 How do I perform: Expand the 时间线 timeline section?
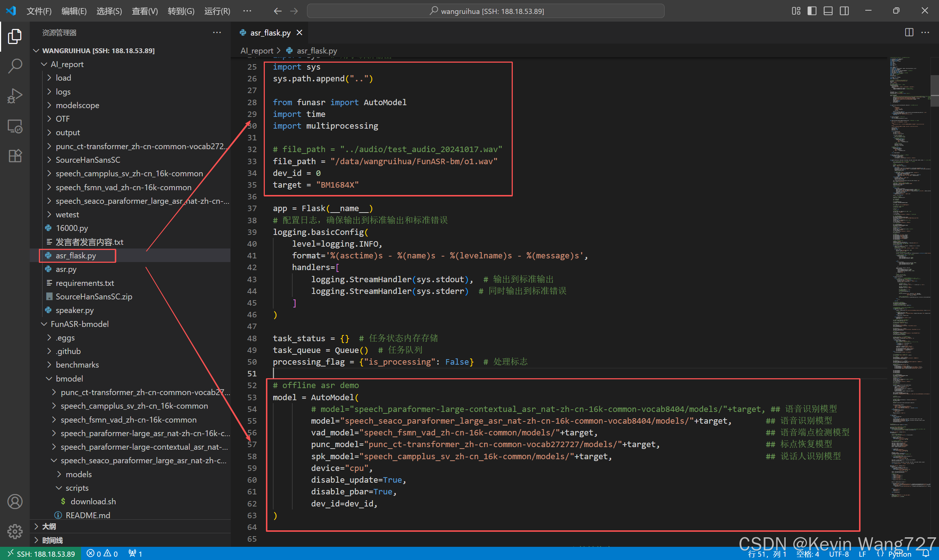tap(130, 540)
